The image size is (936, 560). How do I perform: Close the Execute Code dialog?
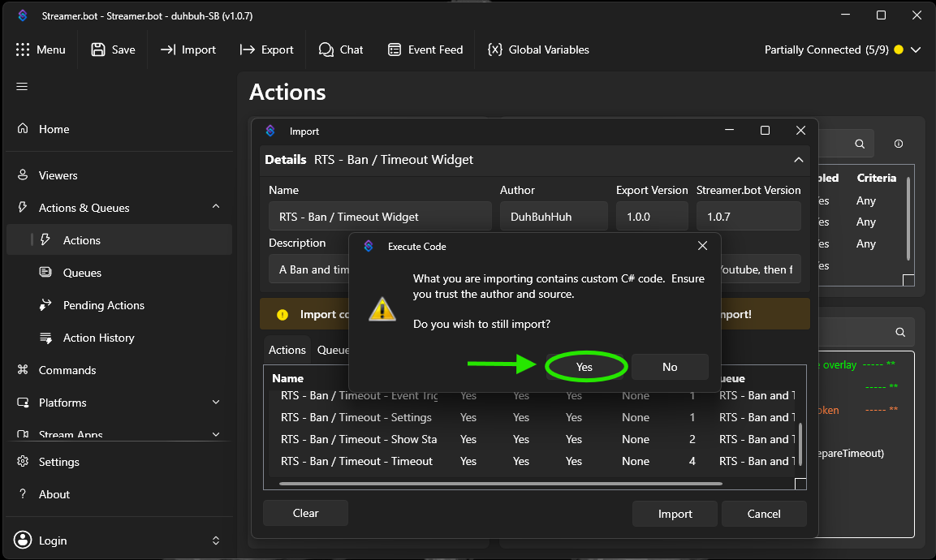pyautogui.click(x=702, y=246)
